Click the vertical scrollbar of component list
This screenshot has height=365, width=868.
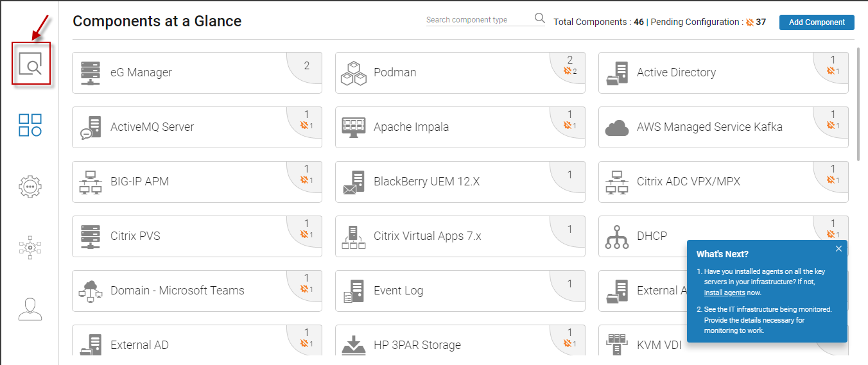(859, 104)
